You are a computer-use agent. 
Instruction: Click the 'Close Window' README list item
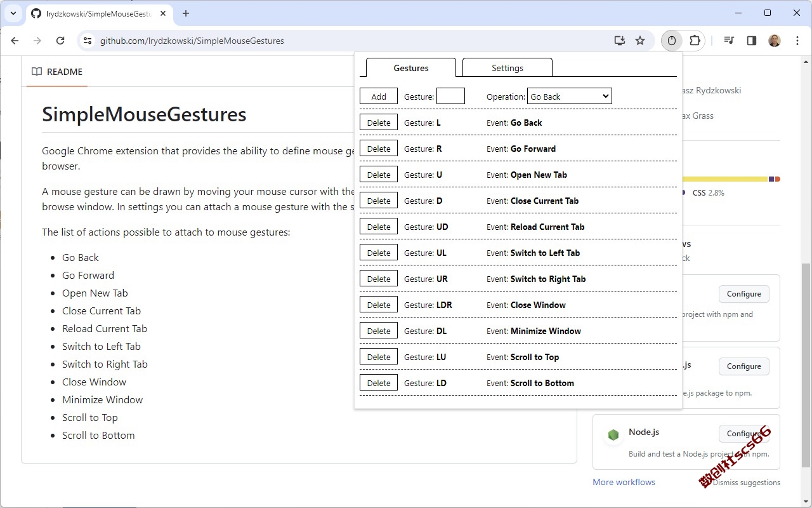[x=94, y=382]
